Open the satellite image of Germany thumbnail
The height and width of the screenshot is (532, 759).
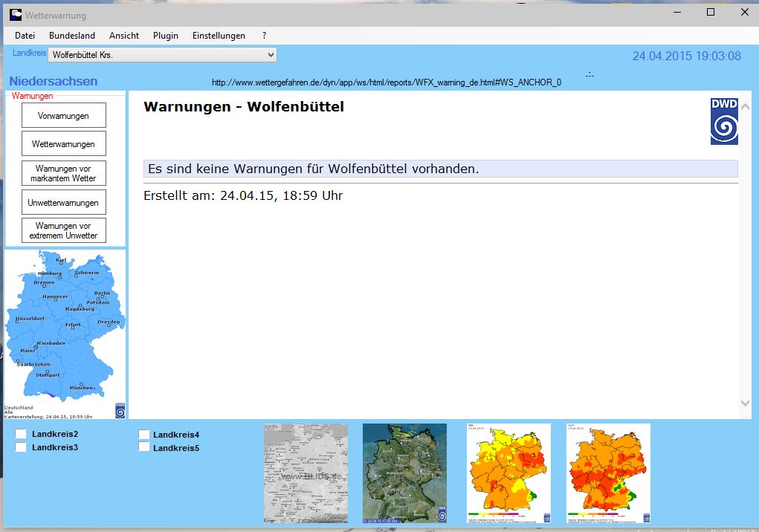pyautogui.click(x=404, y=473)
